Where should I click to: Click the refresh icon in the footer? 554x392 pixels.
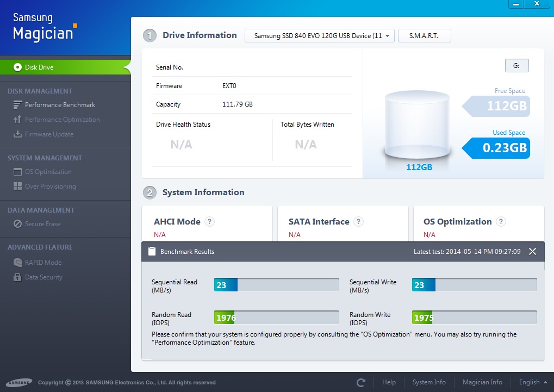[x=361, y=382]
